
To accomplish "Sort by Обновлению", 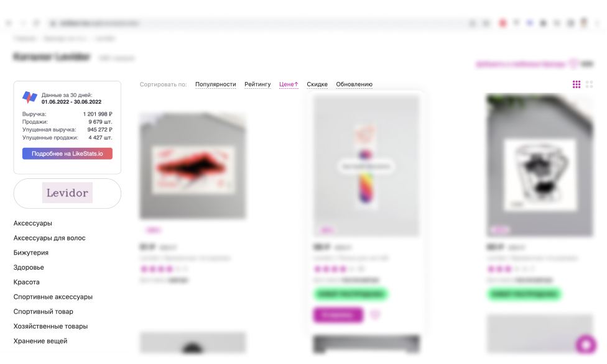I will 354,84.
